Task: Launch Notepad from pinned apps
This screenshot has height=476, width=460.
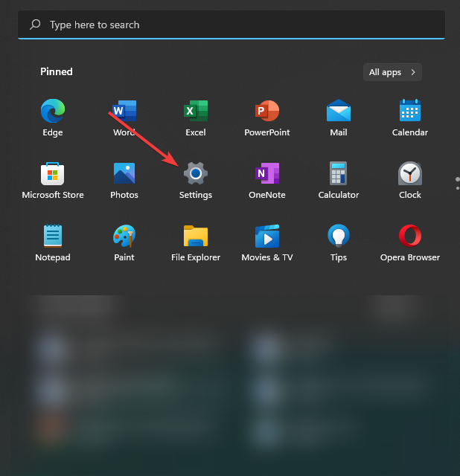Action: [x=53, y=236]
